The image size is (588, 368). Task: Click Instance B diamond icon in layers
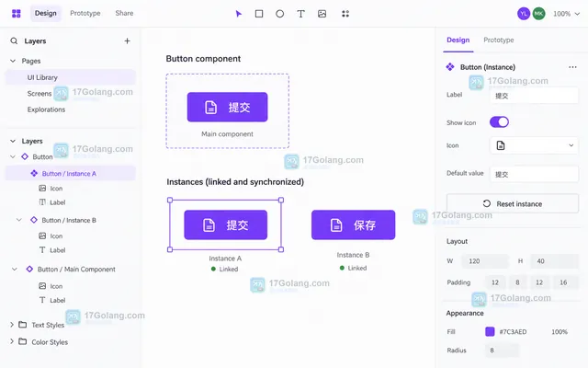tap(34, 220)
